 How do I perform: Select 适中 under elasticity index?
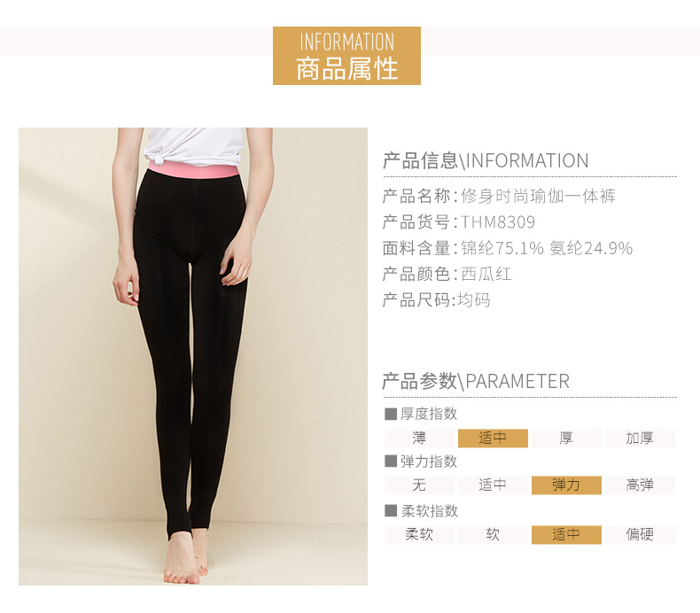[x=493, y=485]
